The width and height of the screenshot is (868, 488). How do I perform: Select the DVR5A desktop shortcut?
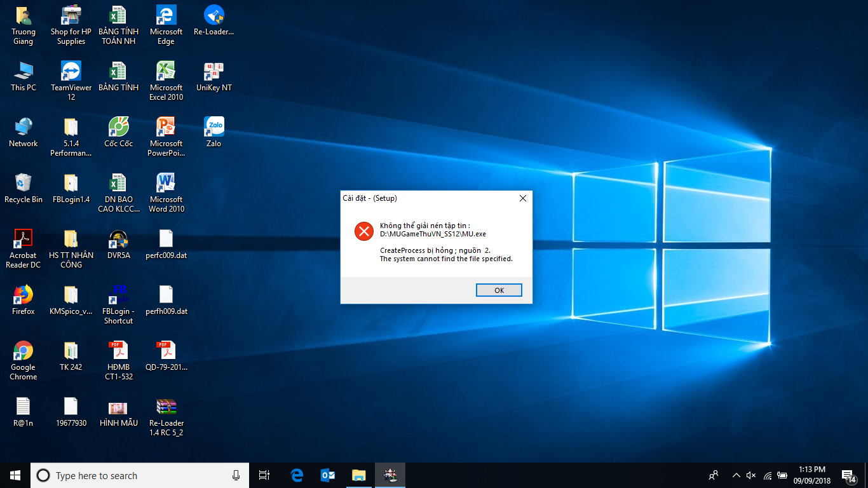[119, 244]
